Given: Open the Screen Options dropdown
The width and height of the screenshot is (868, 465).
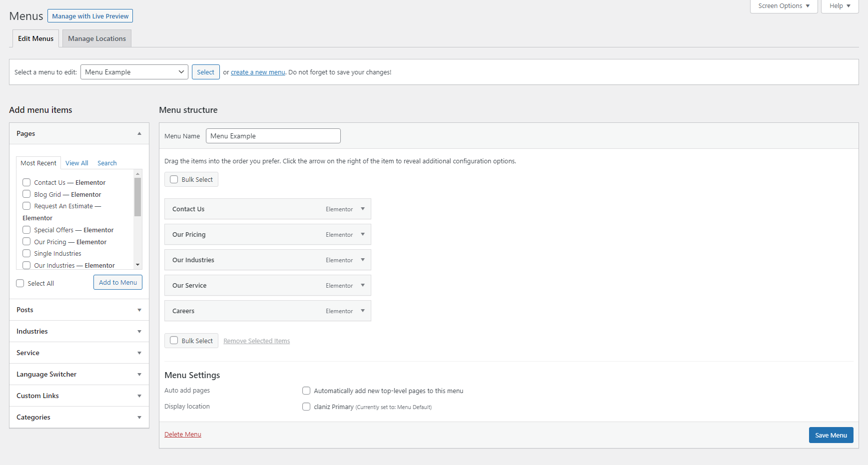Looking at the screenshot, I should coord(783,6).
